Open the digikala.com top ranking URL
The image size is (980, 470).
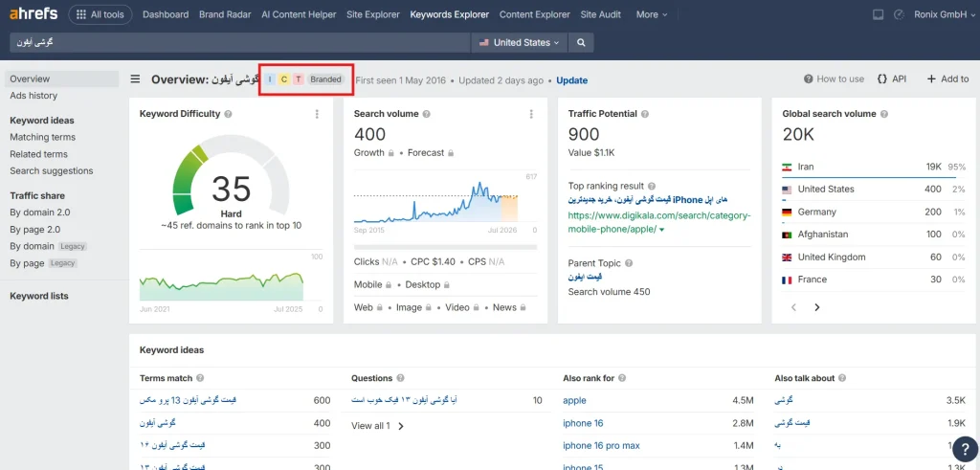coord(659,222)
